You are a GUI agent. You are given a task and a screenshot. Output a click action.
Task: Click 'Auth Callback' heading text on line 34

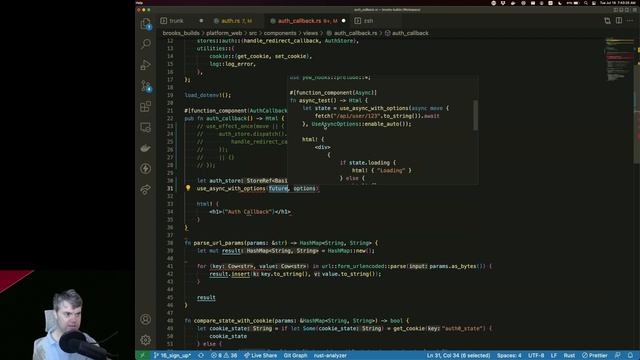click(249, 212)
